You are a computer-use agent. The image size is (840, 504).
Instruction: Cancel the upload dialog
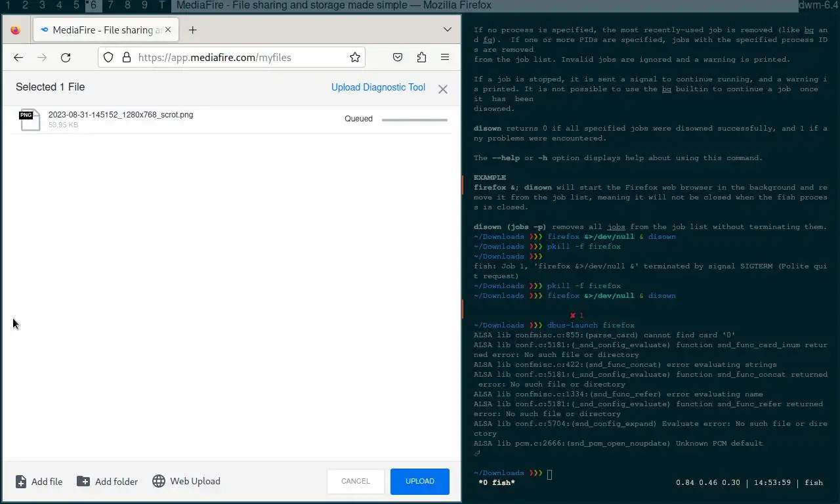(356, 481)
